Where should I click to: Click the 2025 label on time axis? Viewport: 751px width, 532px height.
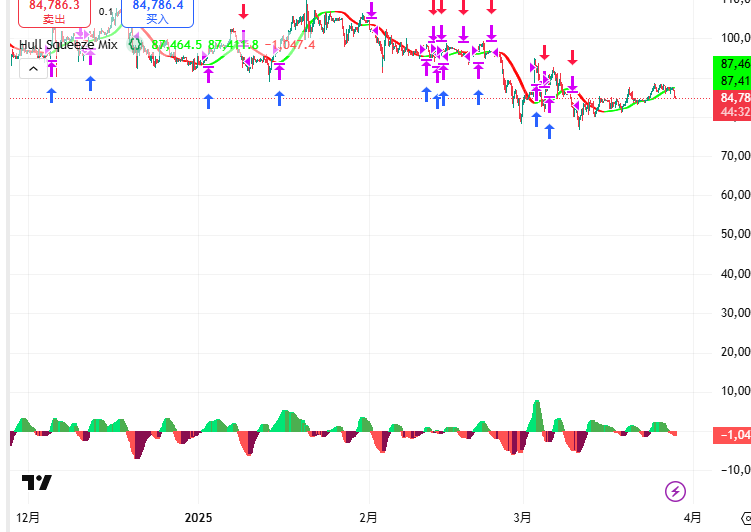pos(199,518)
